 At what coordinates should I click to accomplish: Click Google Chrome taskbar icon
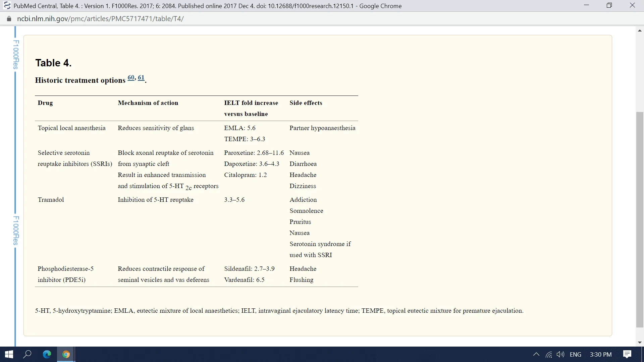[x=66, y=354]
